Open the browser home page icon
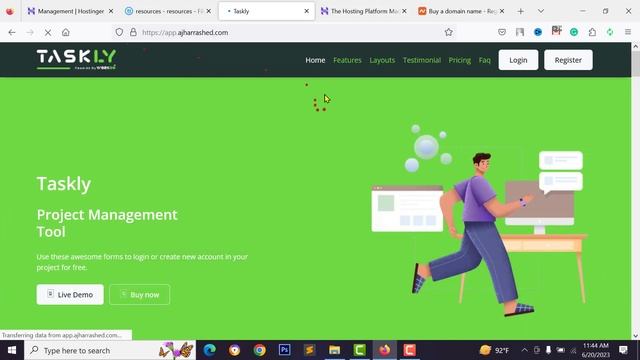This screenshot has height=360, width=640. 66,32
